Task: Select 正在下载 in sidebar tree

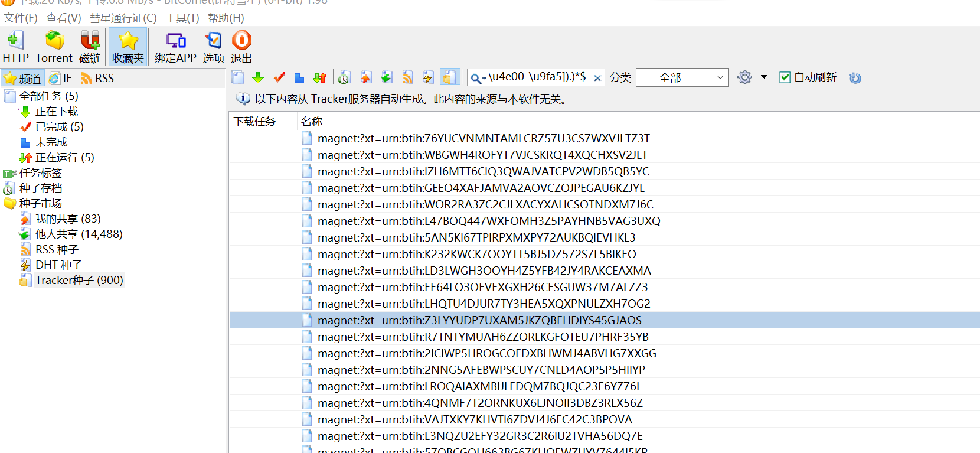Action: pos(57,111)
